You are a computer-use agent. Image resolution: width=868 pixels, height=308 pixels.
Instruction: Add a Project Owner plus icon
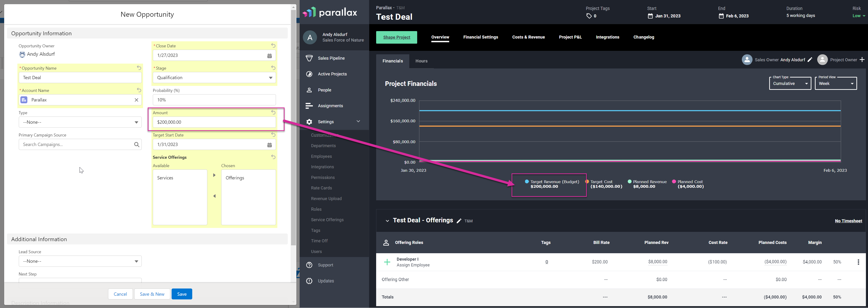coord(862,60)
